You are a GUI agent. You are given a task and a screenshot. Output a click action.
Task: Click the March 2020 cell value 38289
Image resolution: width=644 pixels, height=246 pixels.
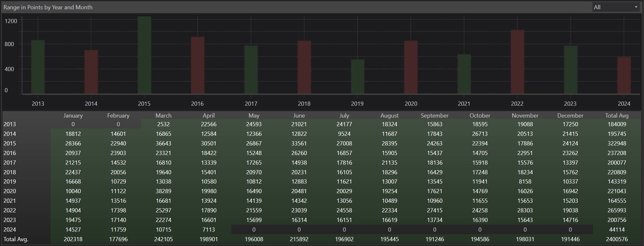(163, 191)
